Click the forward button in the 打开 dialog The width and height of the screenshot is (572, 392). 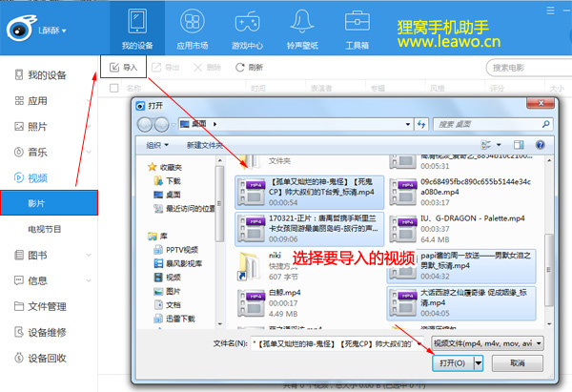click(x=161, y=124)
